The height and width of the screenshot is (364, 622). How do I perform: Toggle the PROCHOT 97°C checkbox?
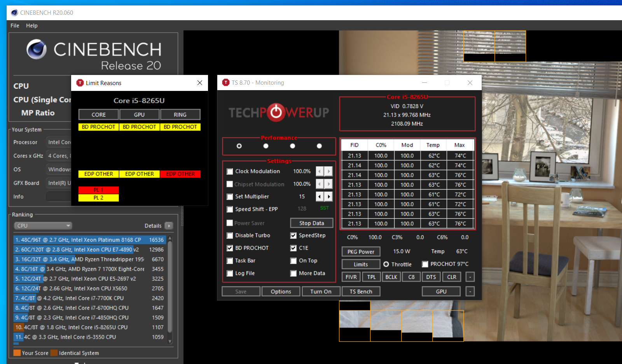[x=425, y=264]
